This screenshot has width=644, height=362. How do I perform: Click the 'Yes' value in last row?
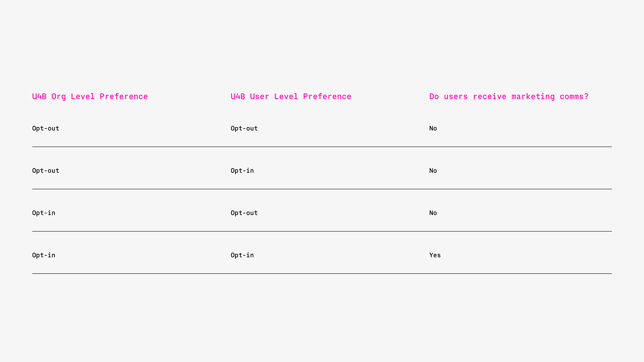[435, 255]
